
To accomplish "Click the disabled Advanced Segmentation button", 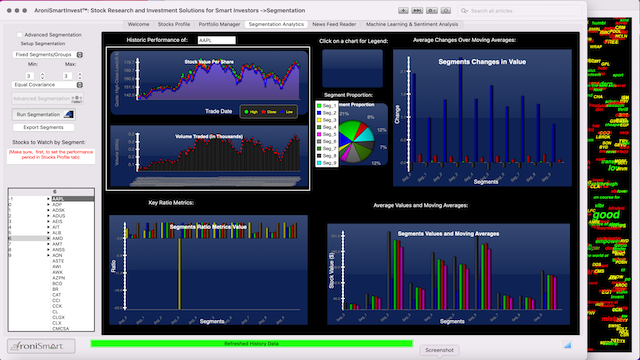I will coord(48,99).
